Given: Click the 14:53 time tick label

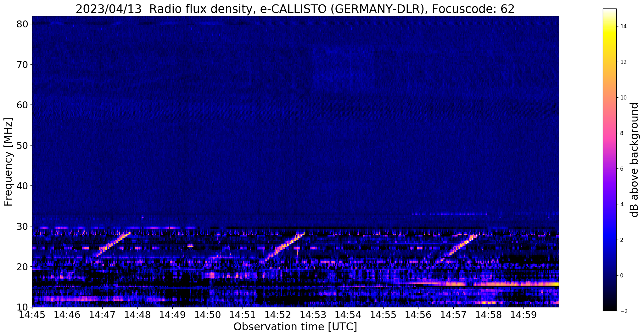Looking at the screenshot, I should 313,315.
